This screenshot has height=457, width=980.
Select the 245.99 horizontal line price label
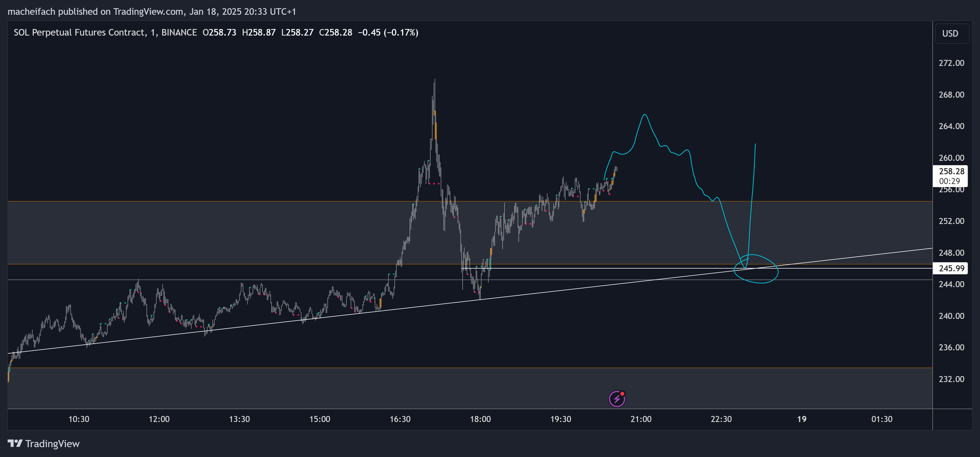coord(951,268)
